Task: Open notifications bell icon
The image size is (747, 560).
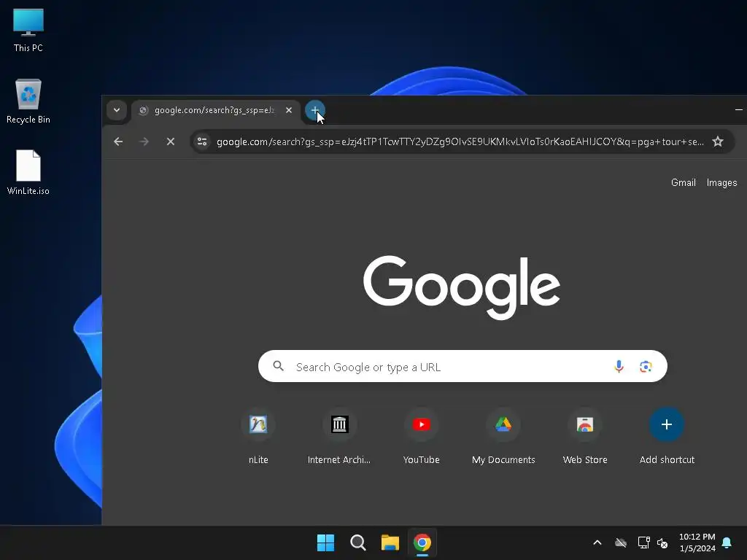Action: pyautogui.click(x=727, y=542)
